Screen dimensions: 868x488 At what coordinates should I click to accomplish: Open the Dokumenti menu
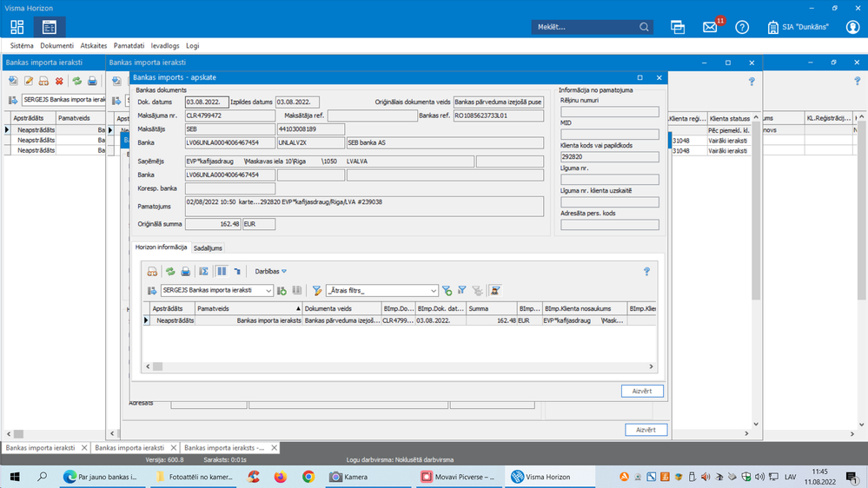(56, 45)
